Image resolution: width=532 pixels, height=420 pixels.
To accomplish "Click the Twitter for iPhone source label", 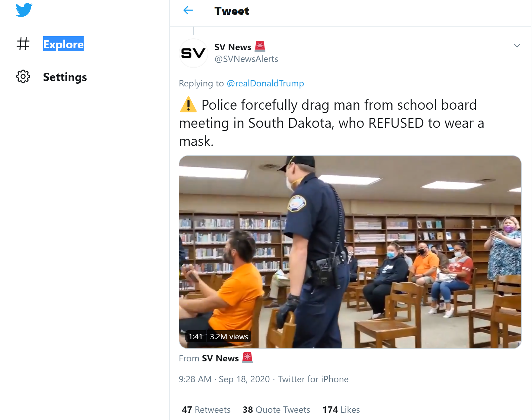I will [313, 379].
